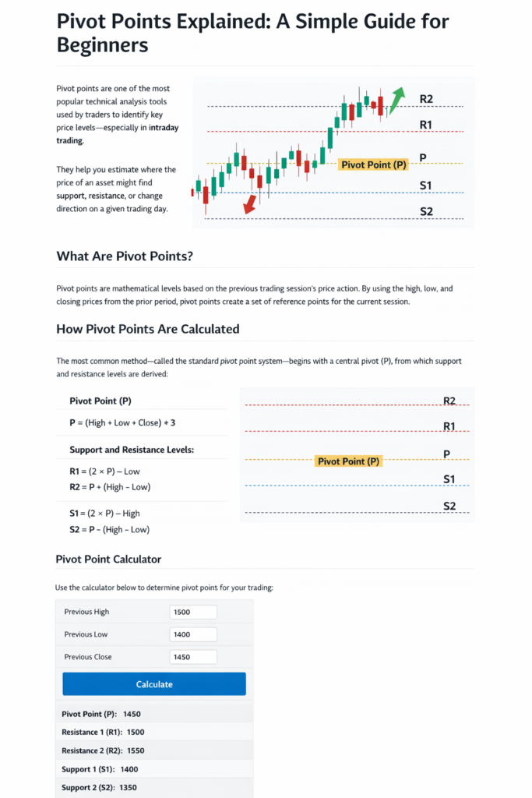Click the R1 label in the levels diagram

(x=449, y=426)
